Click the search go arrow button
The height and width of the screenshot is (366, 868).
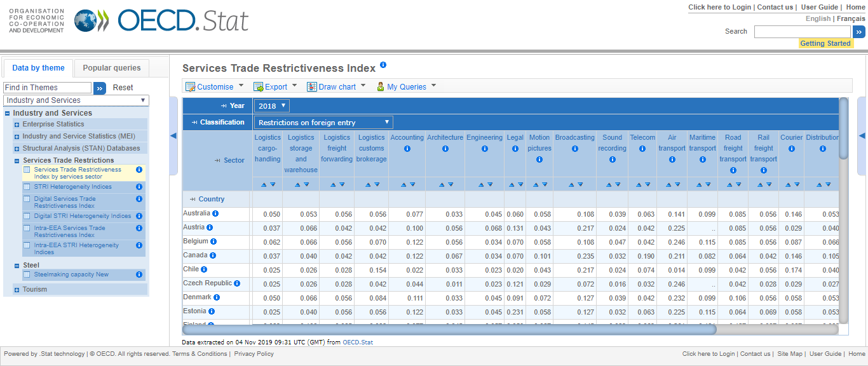858,32
